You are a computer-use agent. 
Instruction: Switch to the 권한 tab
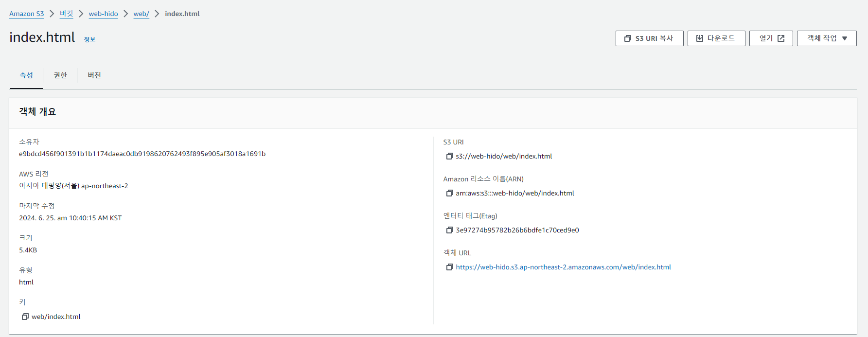coord(60,75)
